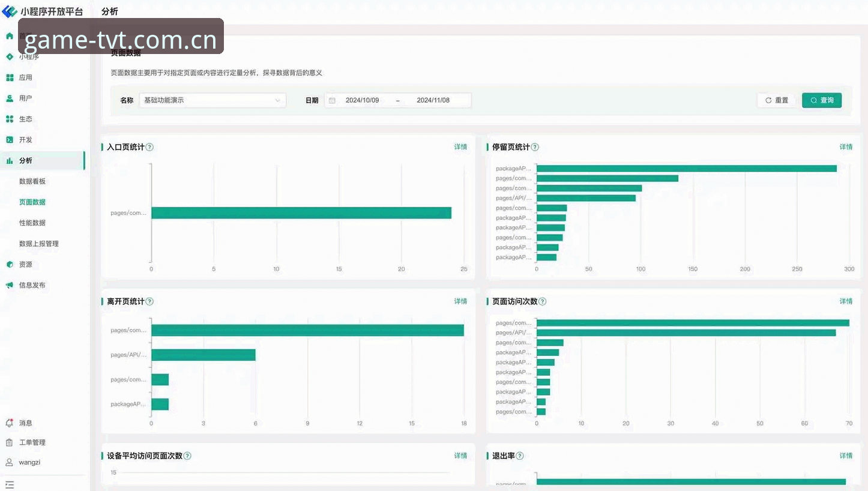
Task: Click the help icon next to 入口页统计
Action: [x=149, y=147]
